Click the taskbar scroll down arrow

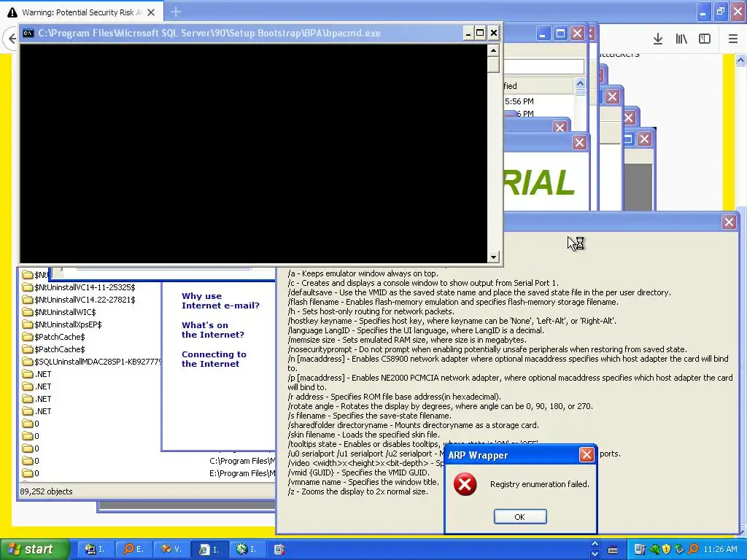pyautogui.click(x=595, y=554)
